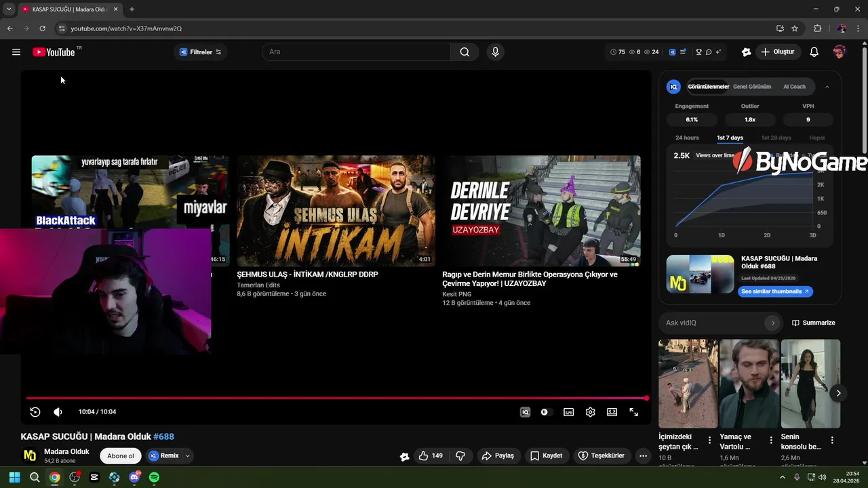This screenshot has height=488, width=868.
Task: Open the Madara Olduk channel name
Action: [66, 451]
